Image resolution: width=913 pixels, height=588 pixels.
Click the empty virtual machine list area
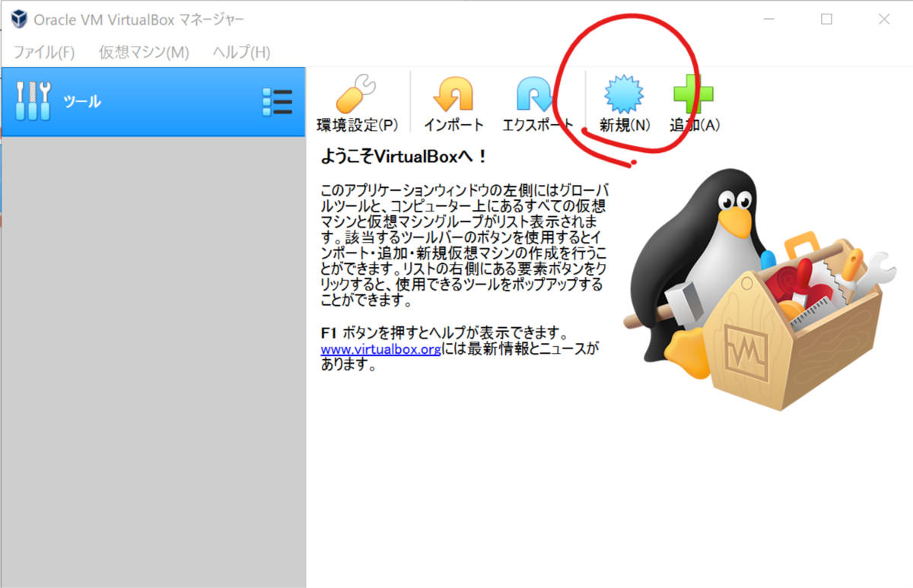[x=152, y=342]
